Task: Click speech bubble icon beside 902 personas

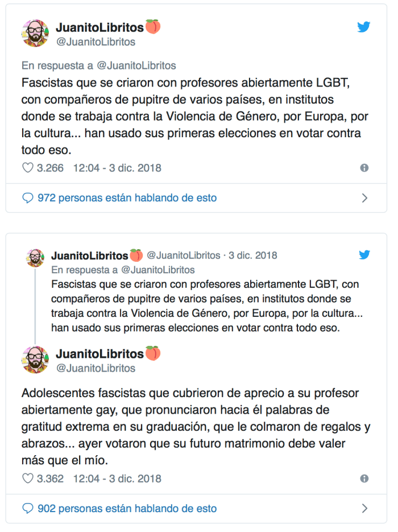Action: tap(27, 509)
